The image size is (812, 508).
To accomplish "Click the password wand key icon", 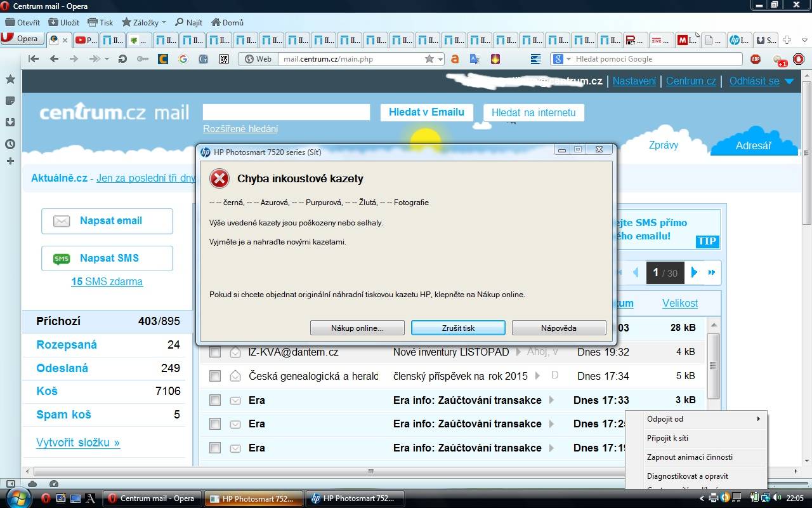I will (x=142, y=59).
